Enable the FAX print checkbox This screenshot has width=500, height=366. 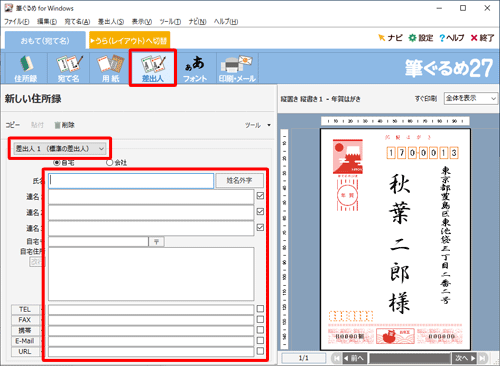[x=260, y=319]
